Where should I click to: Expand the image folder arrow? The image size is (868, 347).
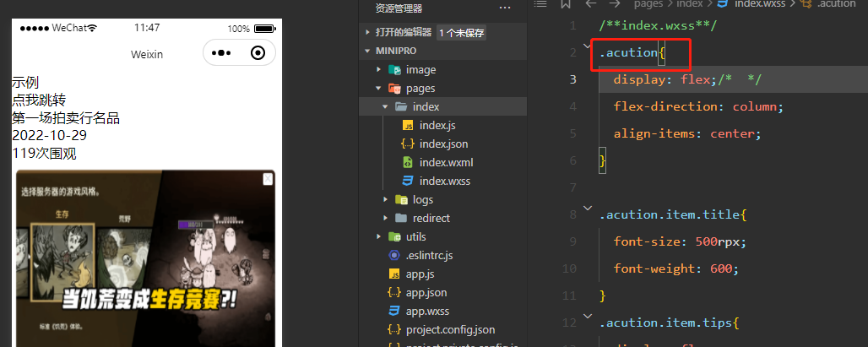click(379, 70)
